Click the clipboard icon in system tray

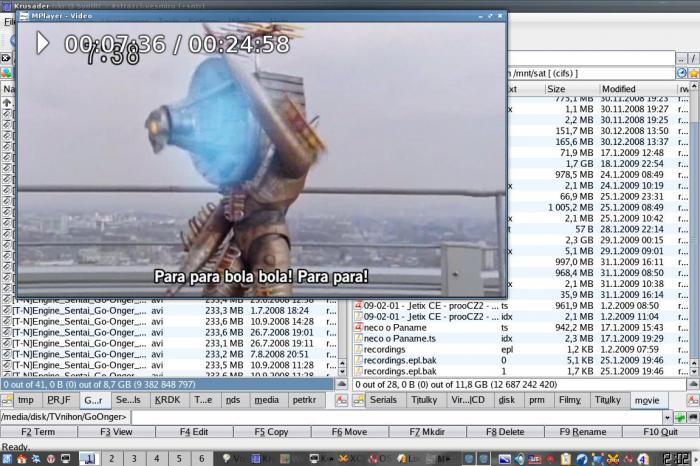566,459
